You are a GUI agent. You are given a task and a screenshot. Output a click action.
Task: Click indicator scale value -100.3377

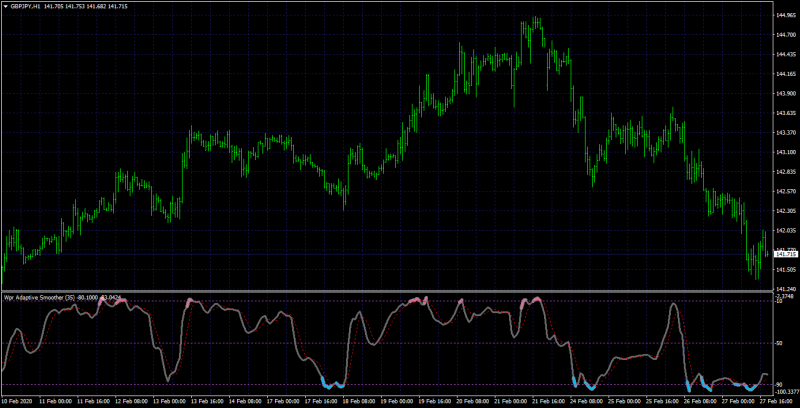click(787, 392)
